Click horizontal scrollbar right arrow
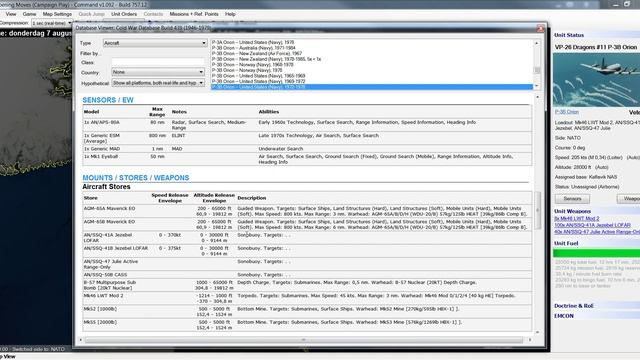Image resolution: width=640 pixels, height=360 pixels. pyautogui.click(x=530, y=340)
